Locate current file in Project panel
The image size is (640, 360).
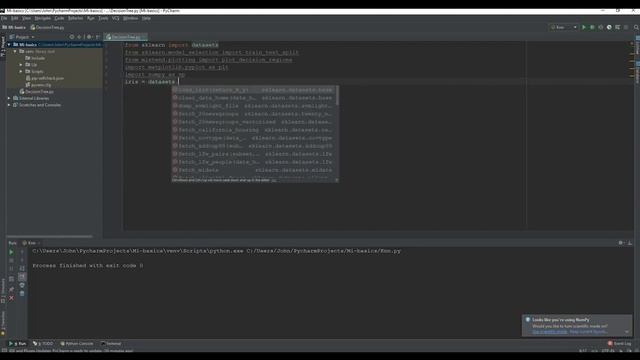click(72, 37)
